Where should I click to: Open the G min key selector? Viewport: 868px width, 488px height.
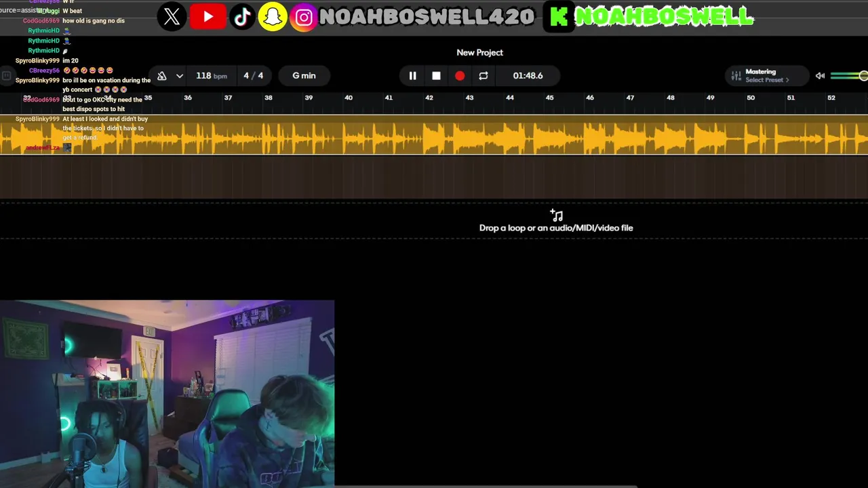pyautogui.click(x=304, y=76)
